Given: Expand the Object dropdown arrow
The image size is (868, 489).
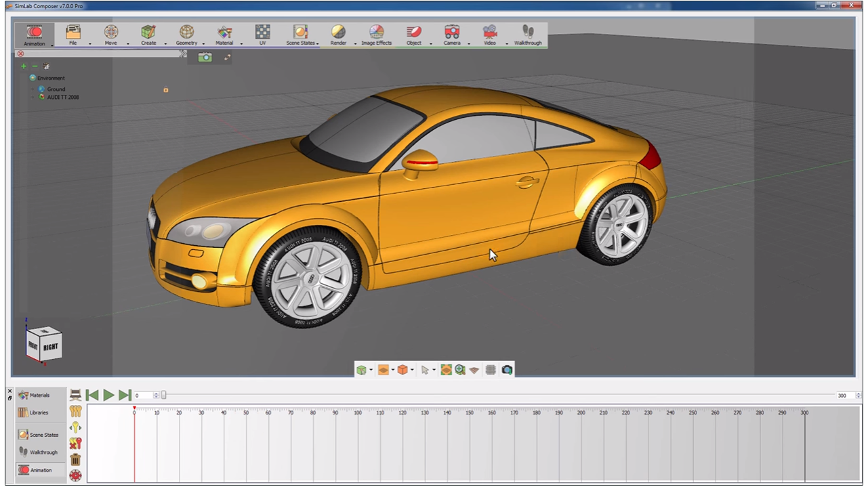Looking at the screenshot, I should pyautogui.click(x=431, y=44).
